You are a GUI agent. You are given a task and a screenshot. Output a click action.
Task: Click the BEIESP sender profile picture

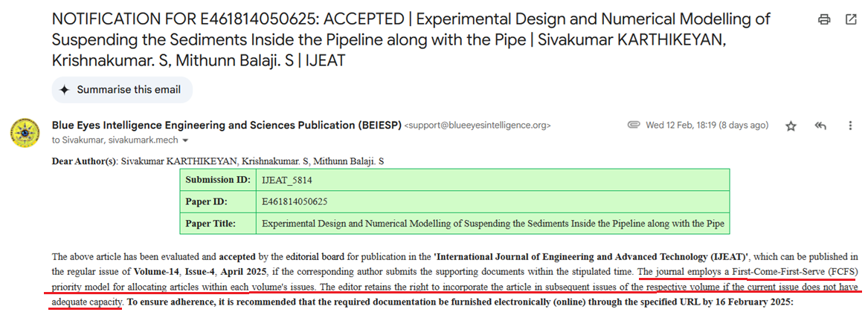tap(25, 133)
